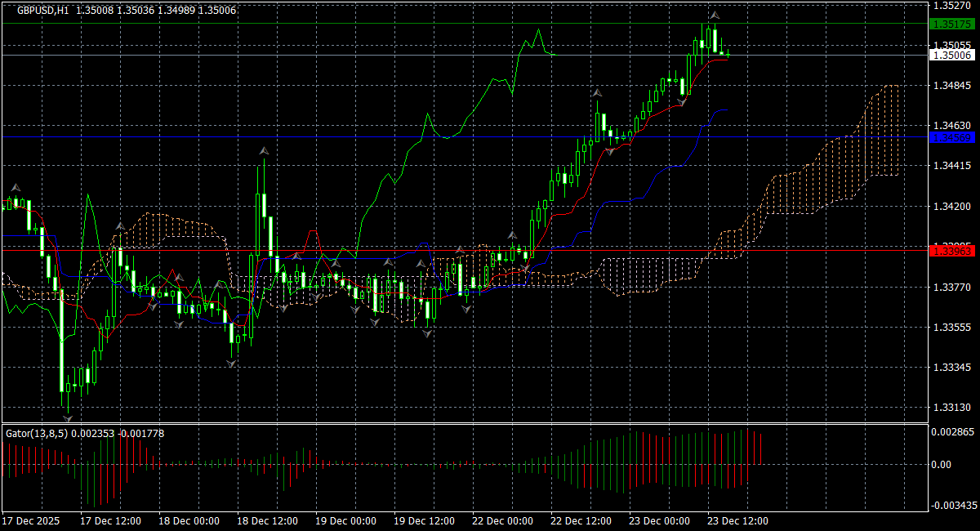This screenshot has width=980, height=531.
Task: Click the up fractal arrow at the chart's far left
Action: pyautogui.click(x=15, y=188)
